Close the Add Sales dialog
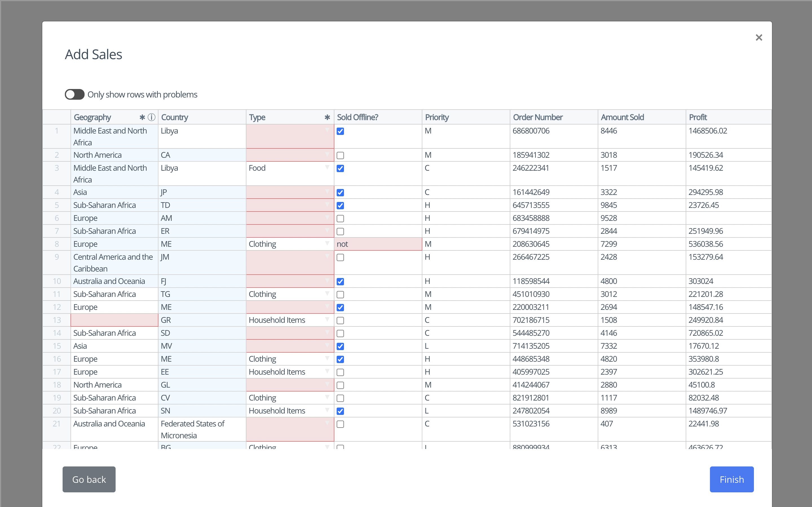 759,37
